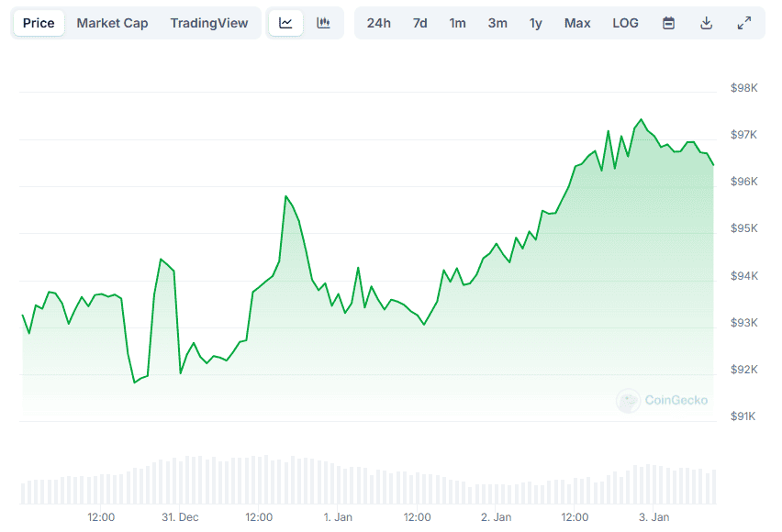Click the 31. Dec date label
The height and width of the screenshot is (532, 782).
pos(180,517)
